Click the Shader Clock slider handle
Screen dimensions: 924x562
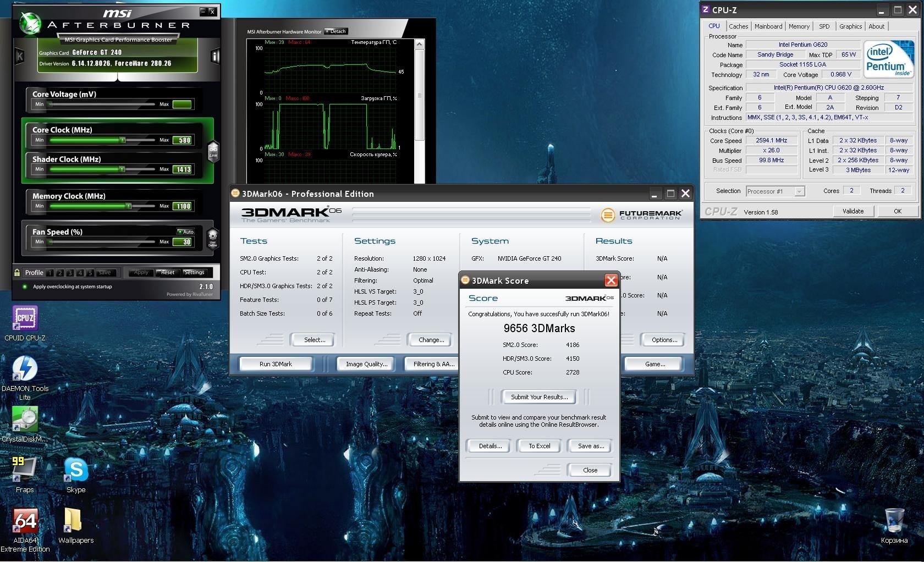point(122,169)
